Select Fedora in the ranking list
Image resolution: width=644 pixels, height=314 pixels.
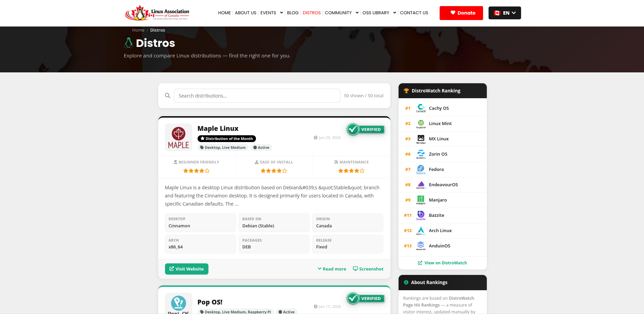pos(443,169)
